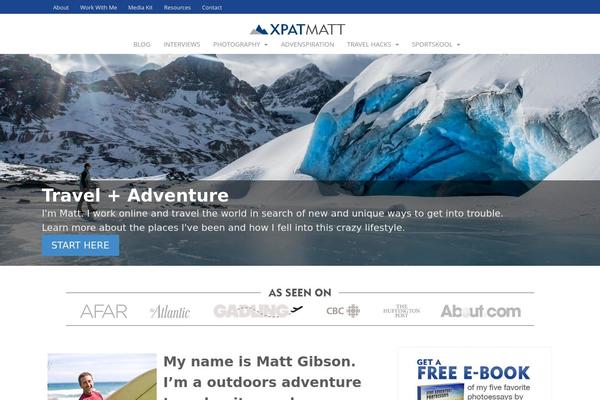Viewport: 600px width, 400px height.
Task: Click Matt Gibson's surfboard photo
Action: point(102,377)
